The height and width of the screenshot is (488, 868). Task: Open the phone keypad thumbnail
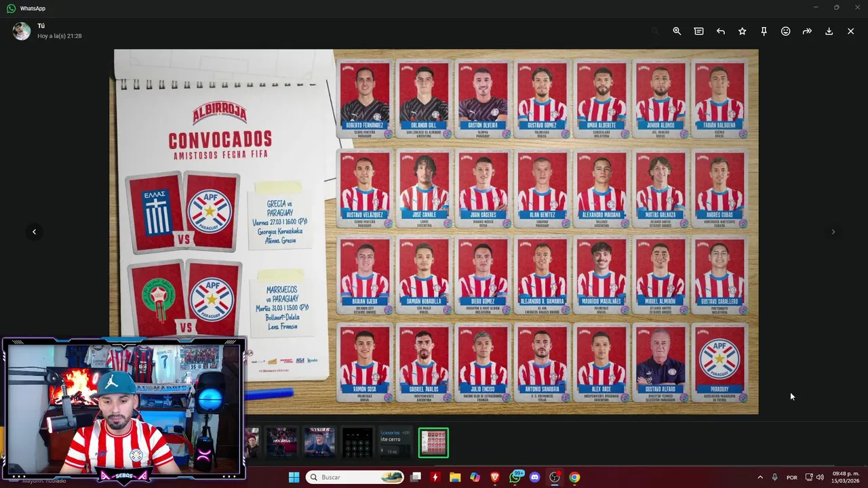tap(357, 443)
